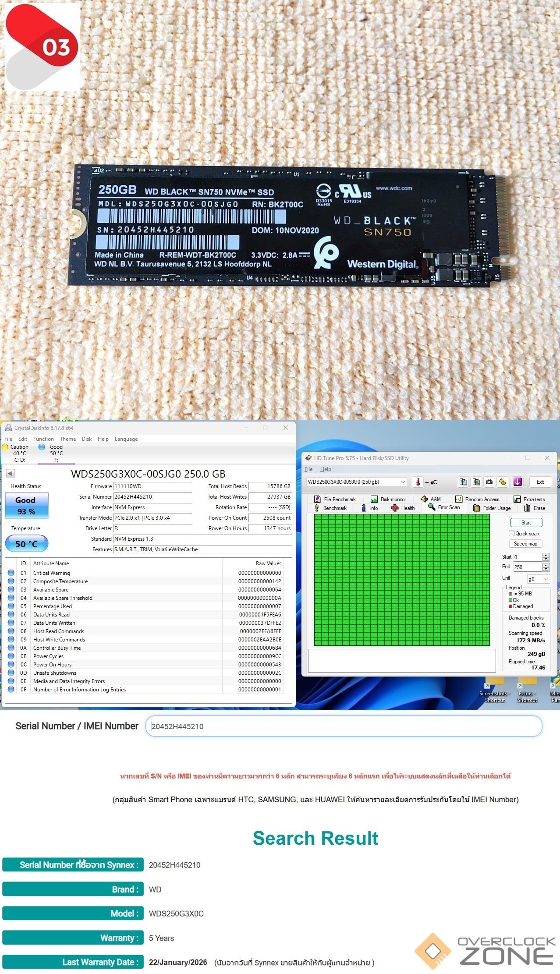
Task: Click the CrystalDiskInfo title bar app icon
Action: click(x=8, y=428)
